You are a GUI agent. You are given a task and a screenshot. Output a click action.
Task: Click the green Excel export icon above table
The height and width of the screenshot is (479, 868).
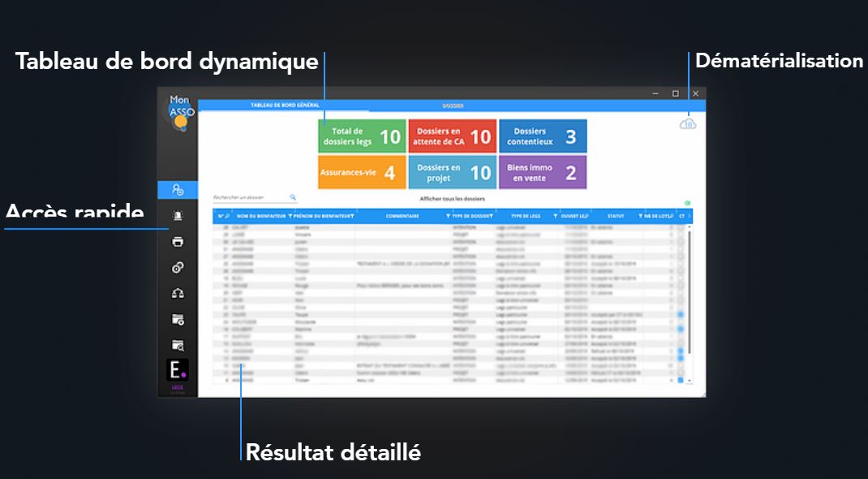tap(688, 203)
